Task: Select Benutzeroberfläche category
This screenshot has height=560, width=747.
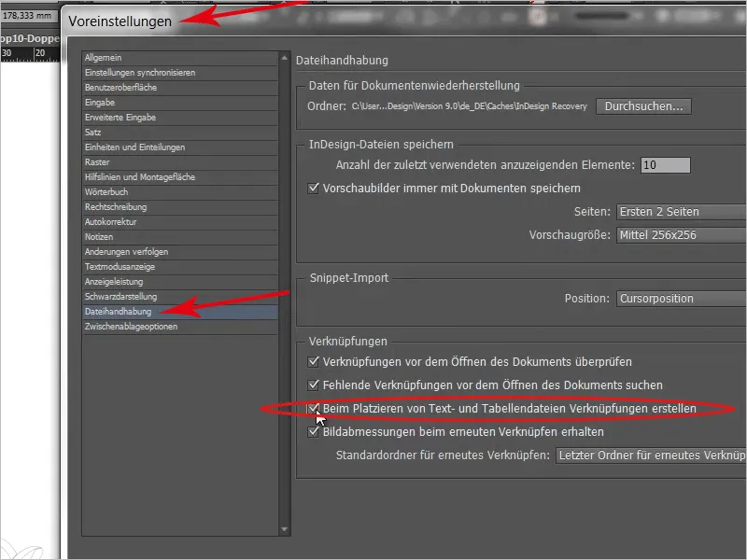Action: point(180,88)
